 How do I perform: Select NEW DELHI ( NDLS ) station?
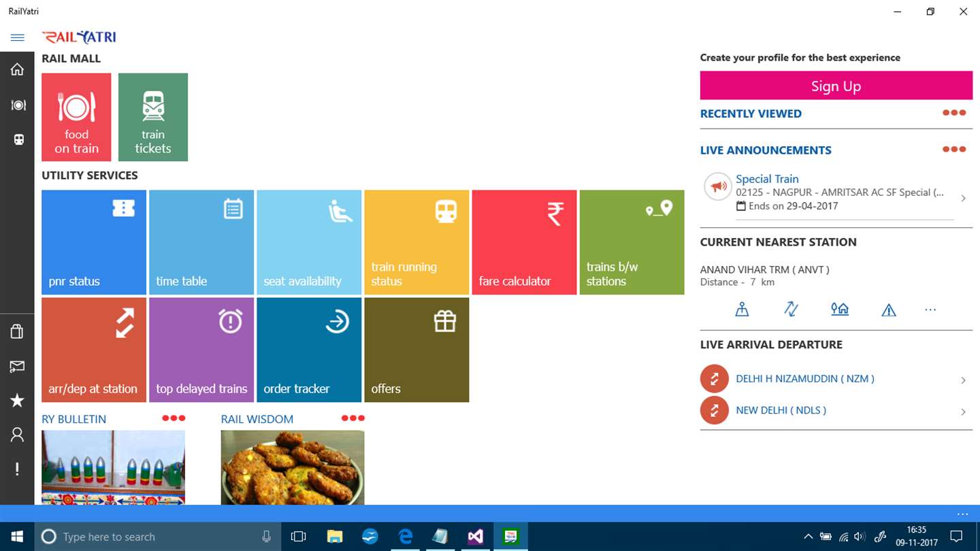point(781,410)
